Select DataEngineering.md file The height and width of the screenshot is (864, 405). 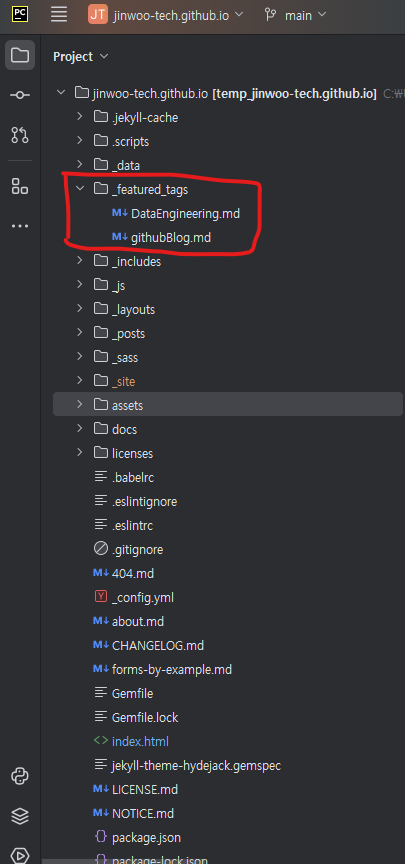coord(176,213)
